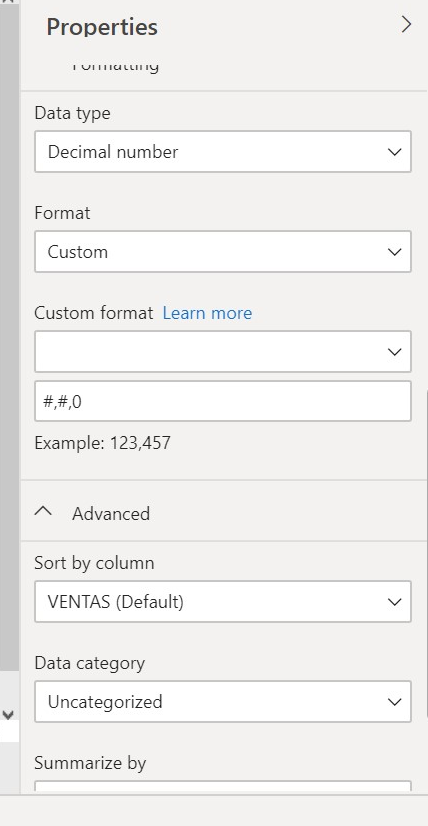Click the Example: 123,457 preview text
The height and width of the screenshot is (826, 428).
[x=103, y=442]
